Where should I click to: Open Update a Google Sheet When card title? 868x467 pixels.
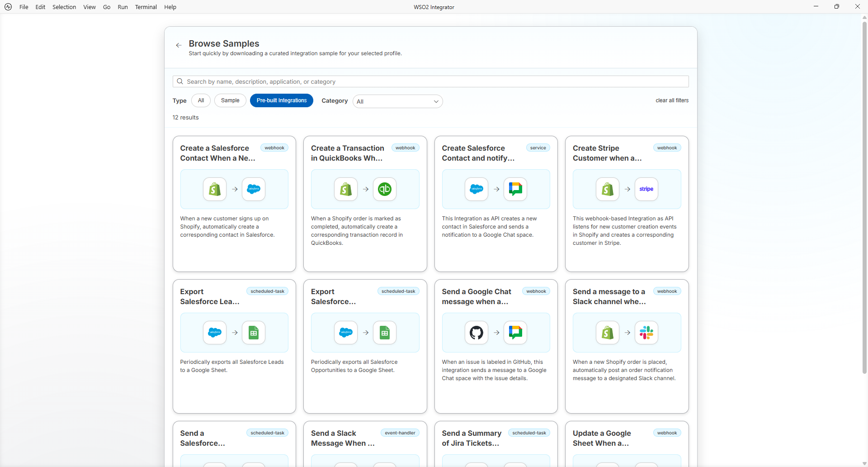pyautogui.click(x=602, y=438)
